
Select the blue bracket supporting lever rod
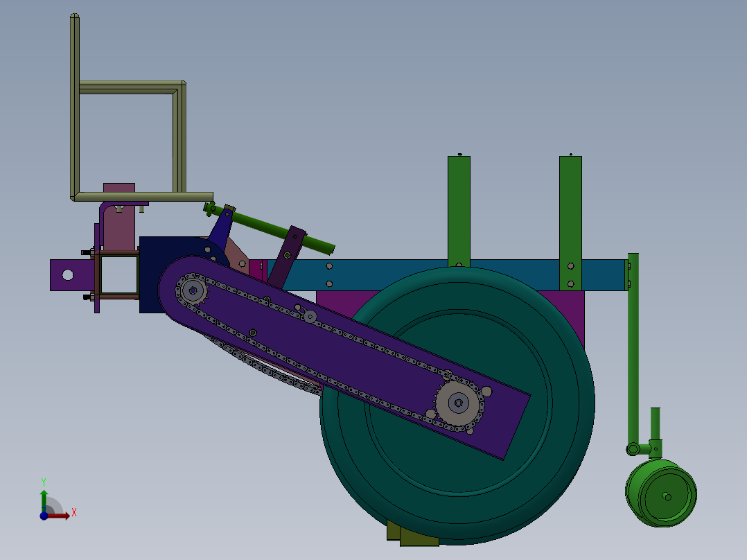pos(221,229)
